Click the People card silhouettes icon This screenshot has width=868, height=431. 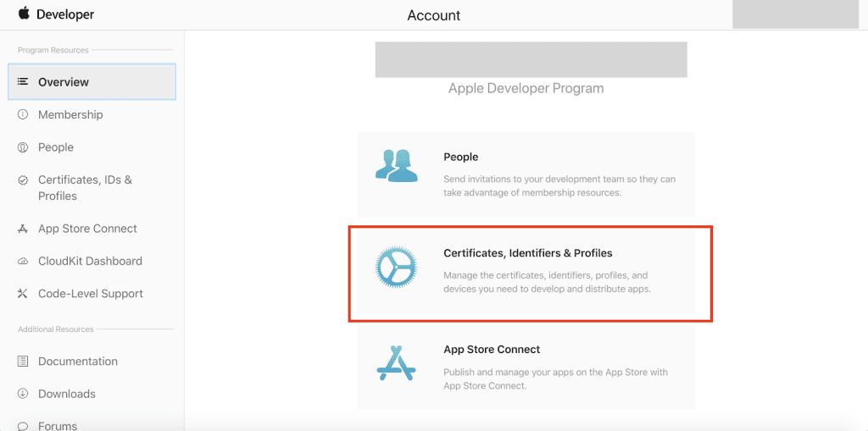[397, 165]
